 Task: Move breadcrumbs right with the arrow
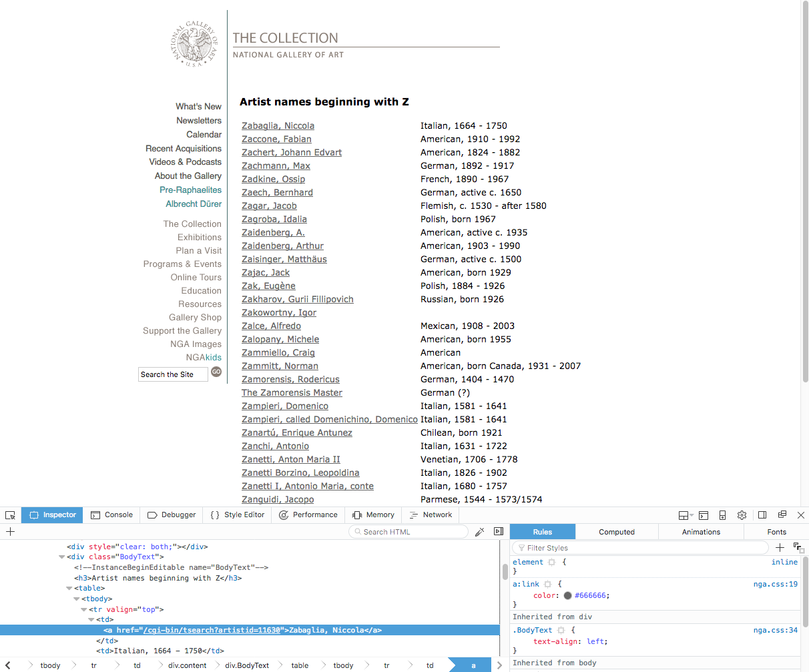click(499, 665)
